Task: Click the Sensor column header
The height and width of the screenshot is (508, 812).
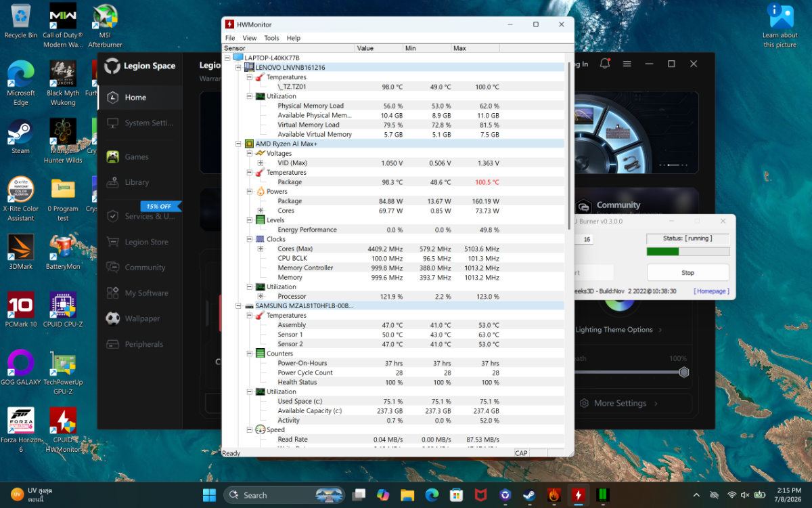Action: point(289,48)
